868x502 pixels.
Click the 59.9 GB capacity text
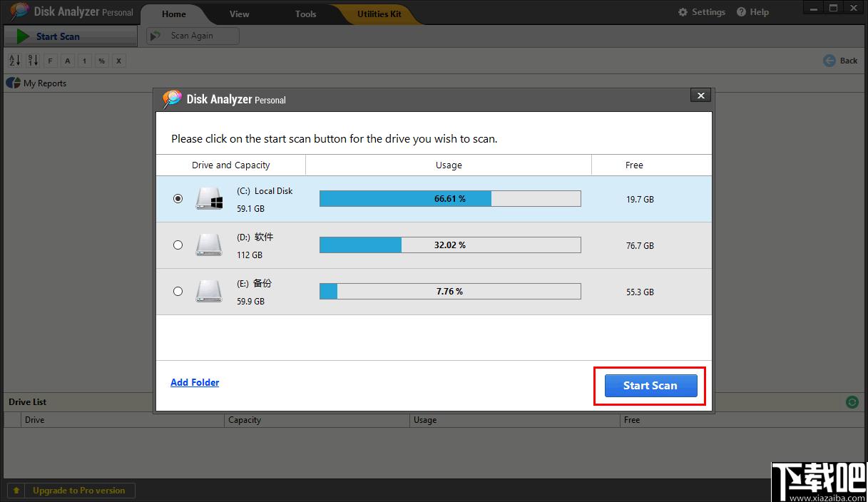250,302
